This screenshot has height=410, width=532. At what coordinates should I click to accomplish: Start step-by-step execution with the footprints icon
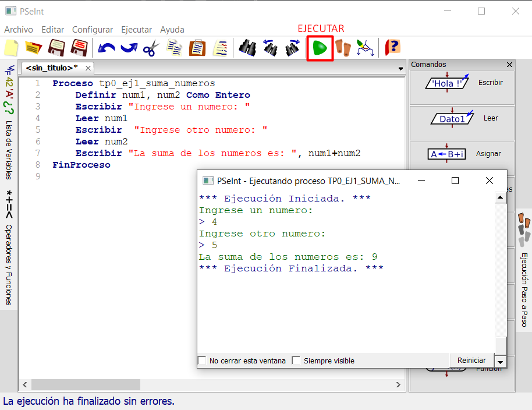tap(343, 48)
